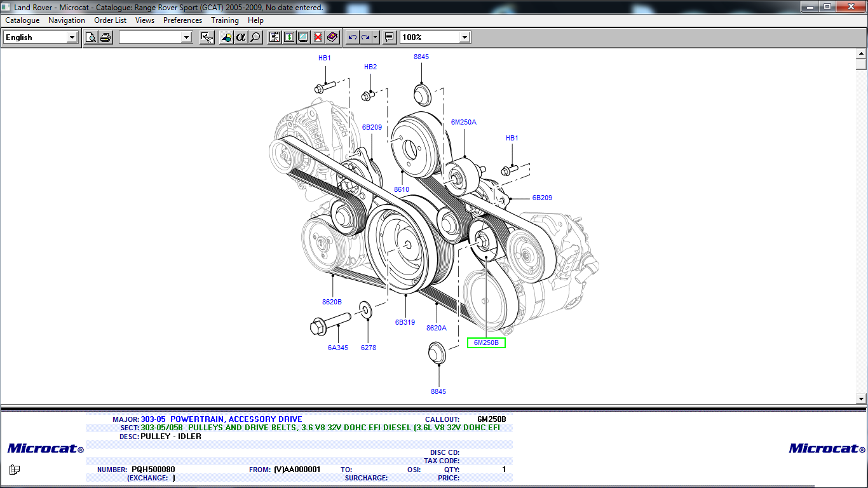Open the Preferences menu
Viewport: 868px width, 488px height.
coord(182,20)
